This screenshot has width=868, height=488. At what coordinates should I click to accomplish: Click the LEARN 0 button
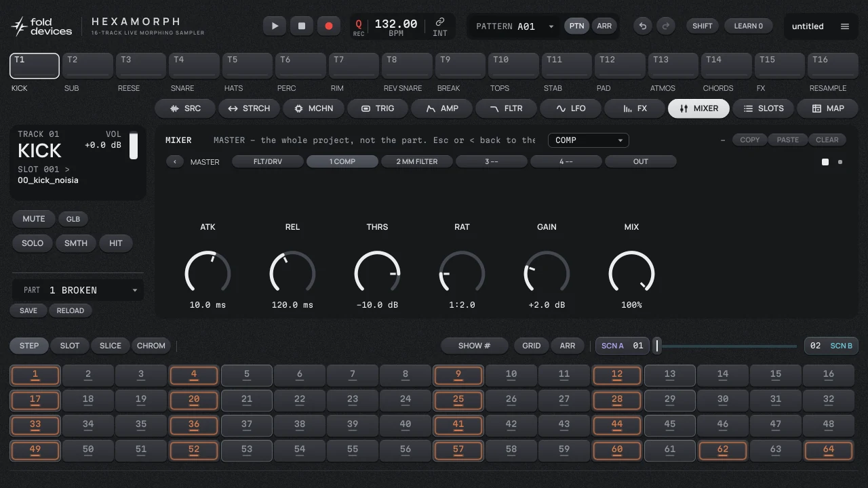tap(749, 26)
